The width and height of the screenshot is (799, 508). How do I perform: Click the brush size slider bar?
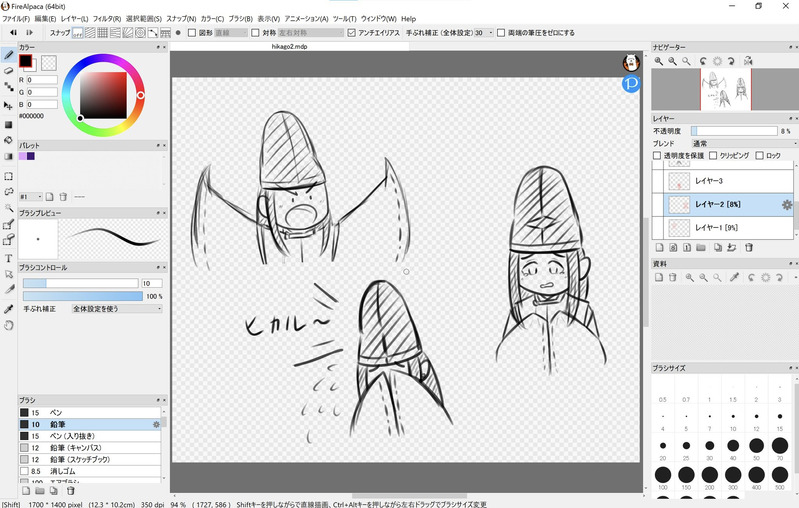click(81, 283)
